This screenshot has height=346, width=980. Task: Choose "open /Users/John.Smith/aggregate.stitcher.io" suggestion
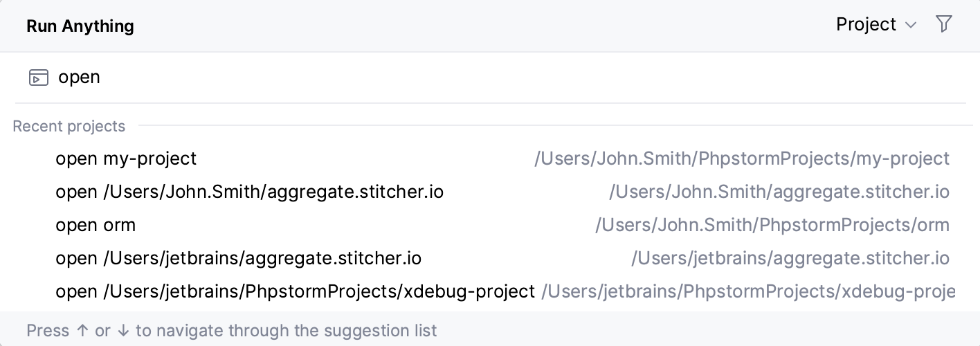(249, 192)
